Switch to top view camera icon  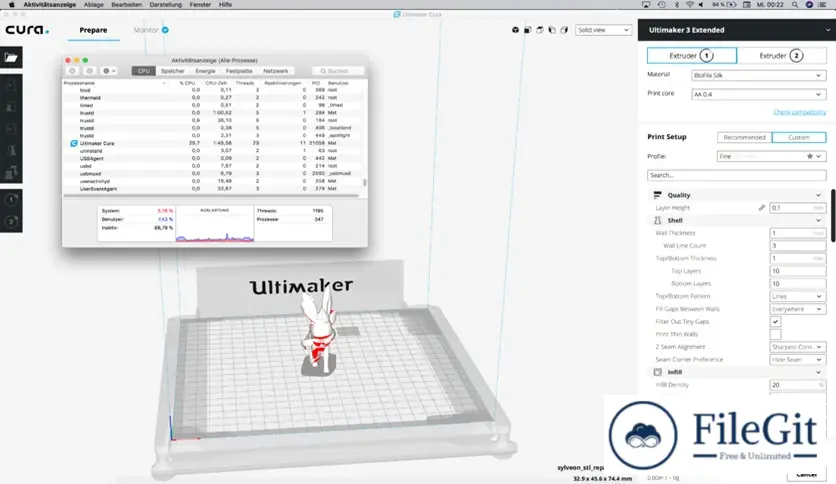(540, 30)
